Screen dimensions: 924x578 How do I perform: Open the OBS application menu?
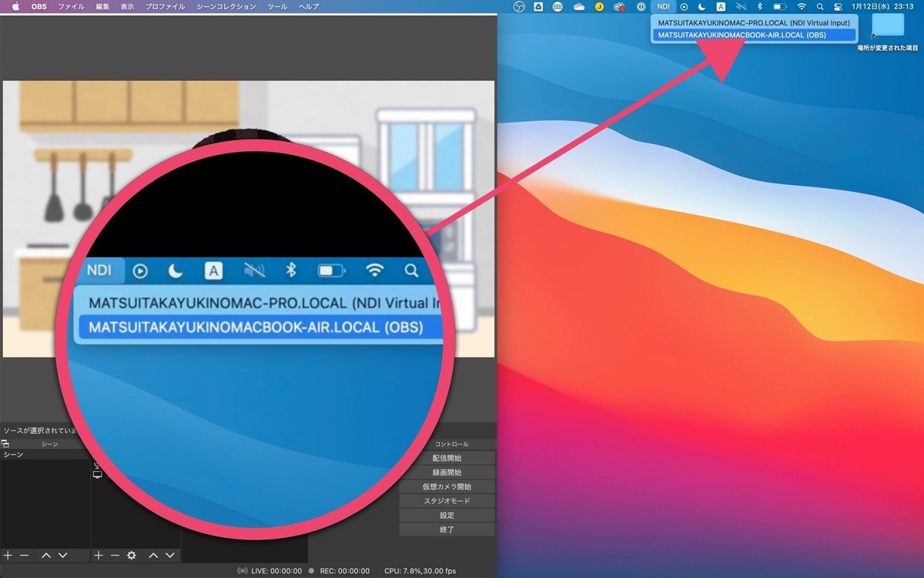(x=38, y=6)
